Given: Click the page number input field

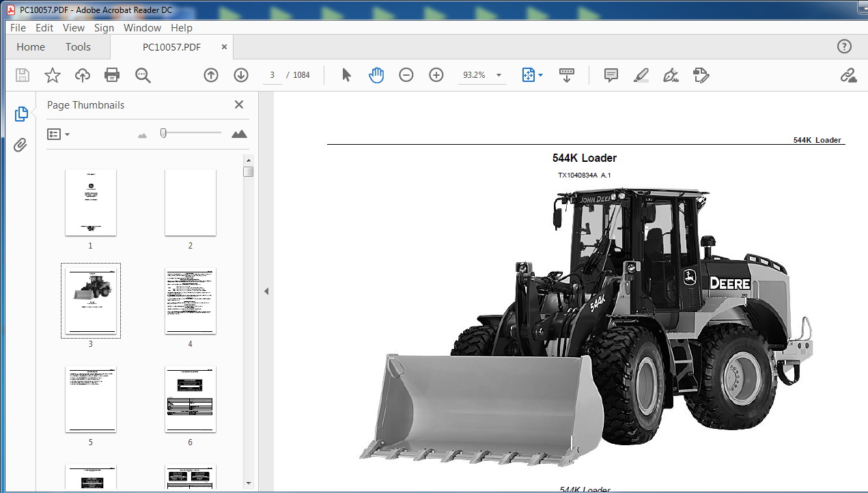Looking at the screenshot, I should [272, 75].
